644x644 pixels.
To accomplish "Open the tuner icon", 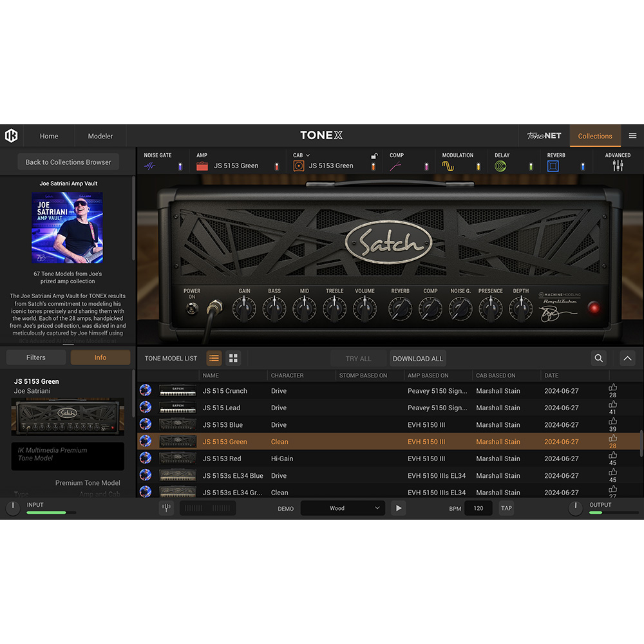I will [166, 508].
